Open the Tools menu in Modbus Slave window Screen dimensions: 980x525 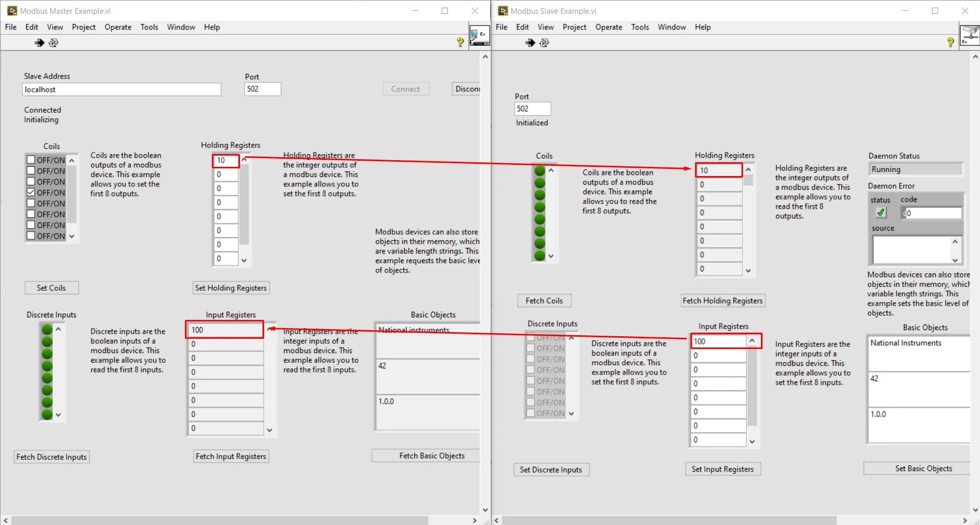pos(640,27)
